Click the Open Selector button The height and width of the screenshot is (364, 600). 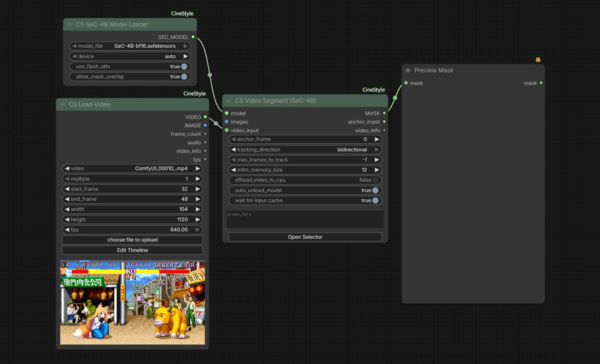coord(305,237)
